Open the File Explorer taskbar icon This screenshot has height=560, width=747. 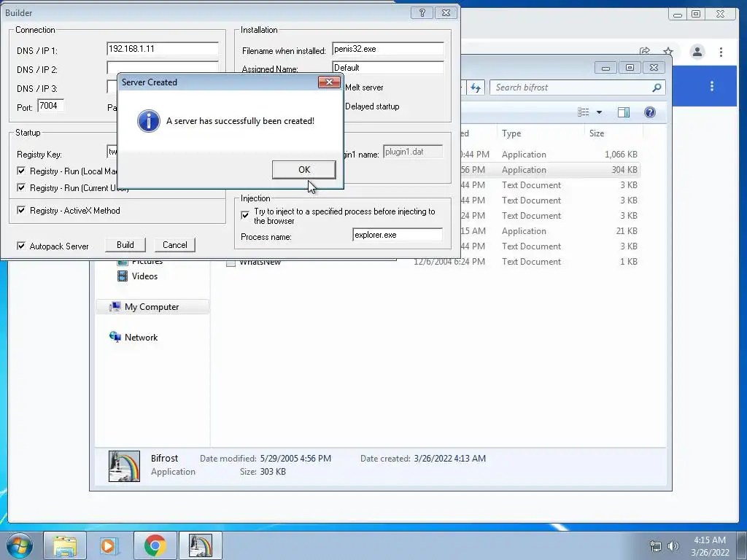coord(65,545)
